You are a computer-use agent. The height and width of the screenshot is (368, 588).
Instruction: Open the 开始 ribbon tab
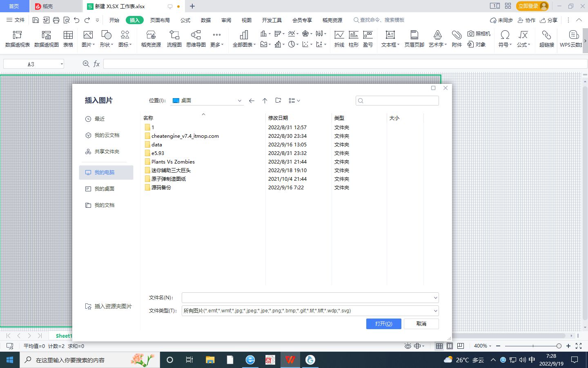click(114, 20)
